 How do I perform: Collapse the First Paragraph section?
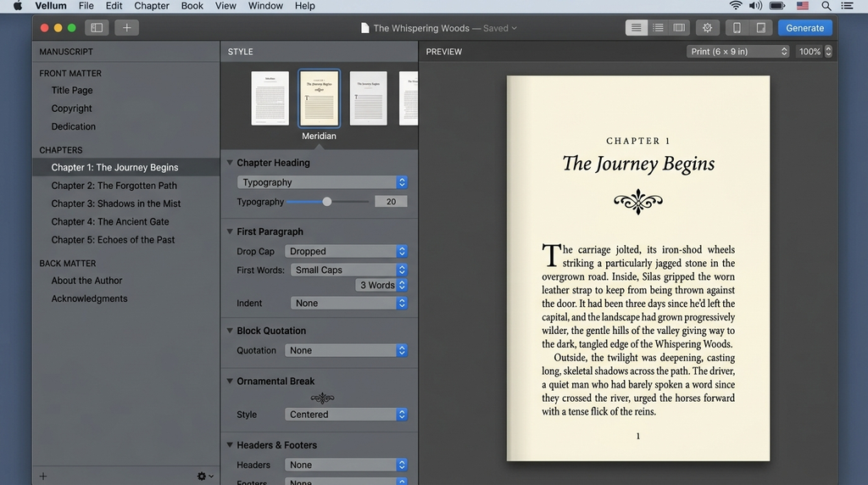(230, 231)
